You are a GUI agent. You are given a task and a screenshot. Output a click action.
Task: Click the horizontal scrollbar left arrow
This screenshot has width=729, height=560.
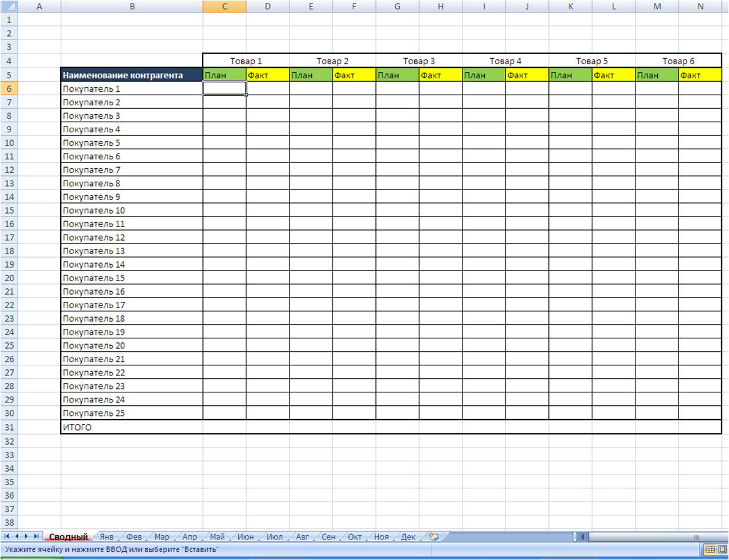pyautogui.click(x=582, y=536)
